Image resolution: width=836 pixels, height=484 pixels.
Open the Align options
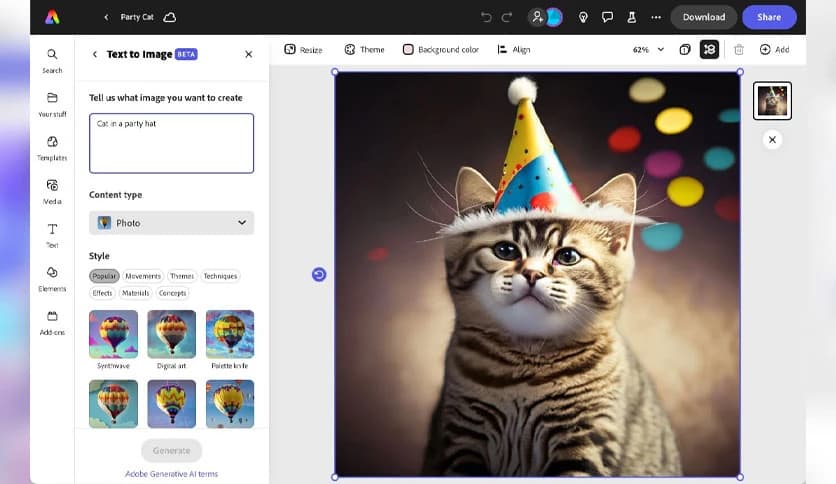click(x=513, y=49)
